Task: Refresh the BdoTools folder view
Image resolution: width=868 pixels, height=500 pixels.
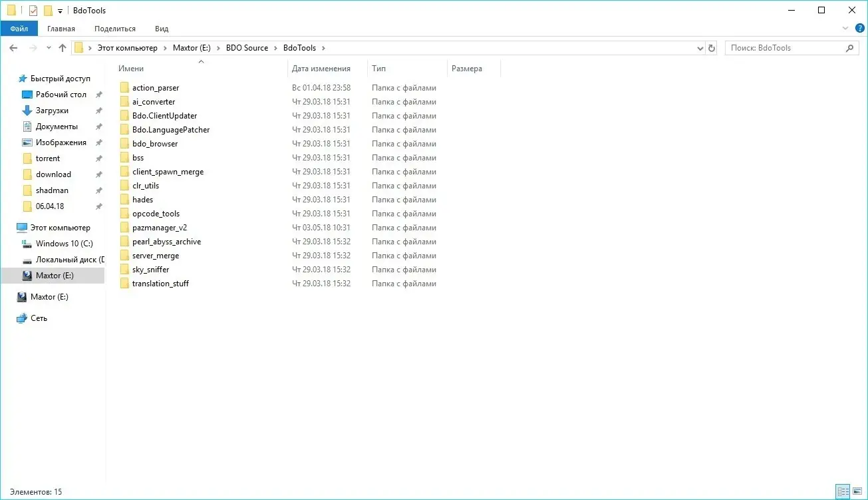Action: tap(712, 48)
